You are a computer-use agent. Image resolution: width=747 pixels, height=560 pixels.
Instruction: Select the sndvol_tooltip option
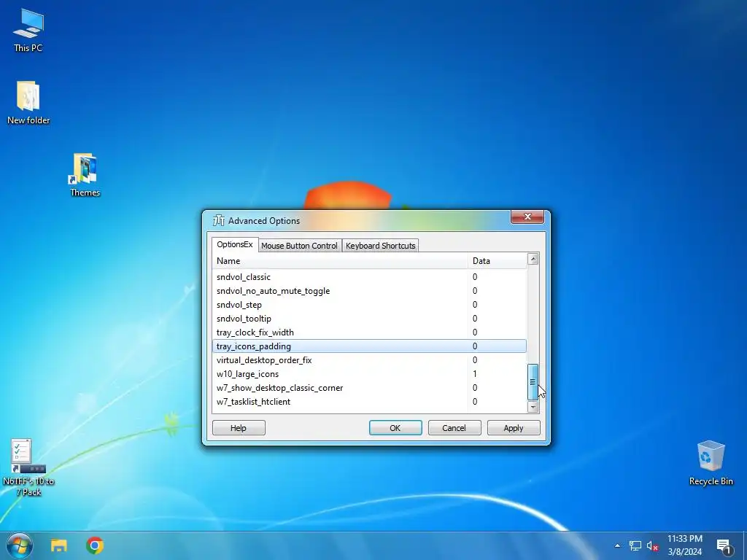(370, 318)
